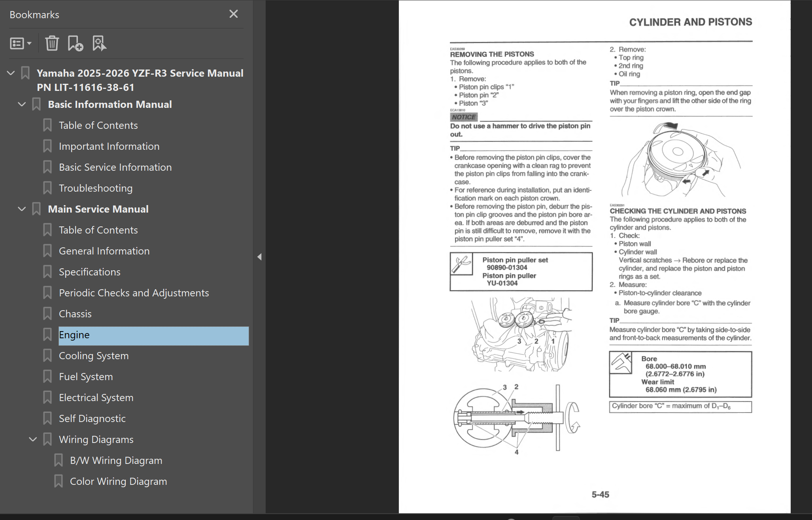Jump to the Fuel System bookmark

[x=86, y=377]
